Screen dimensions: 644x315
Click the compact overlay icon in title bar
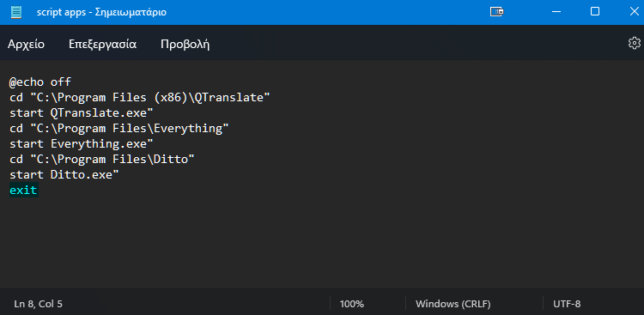click(x=497, y=12)
